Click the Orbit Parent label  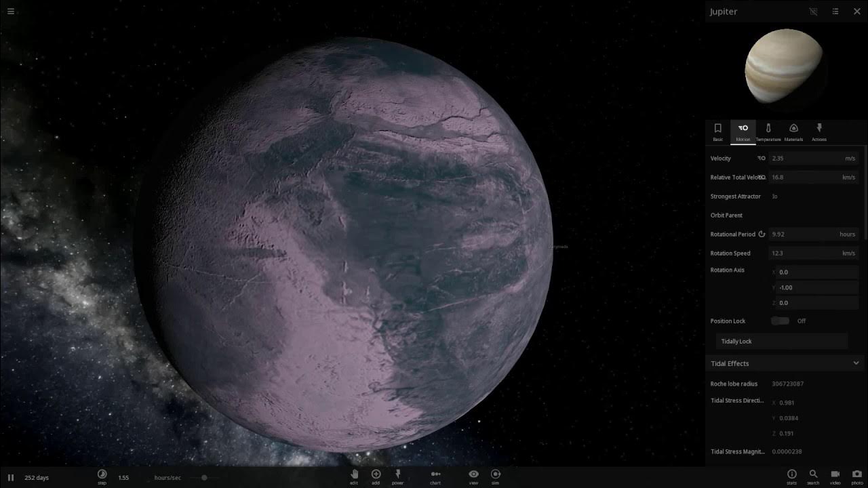726,215
